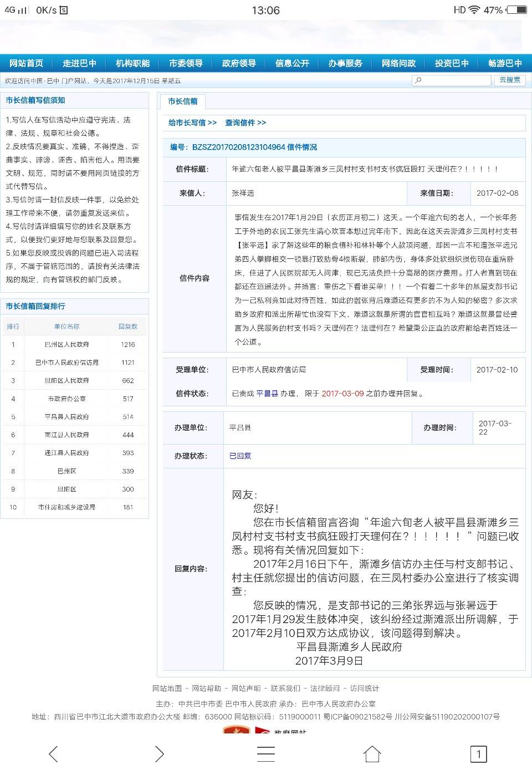The height and width of the screenshot is (775, 532).
Task: Open the 访问统计 footer link
Action: point(365,689)
